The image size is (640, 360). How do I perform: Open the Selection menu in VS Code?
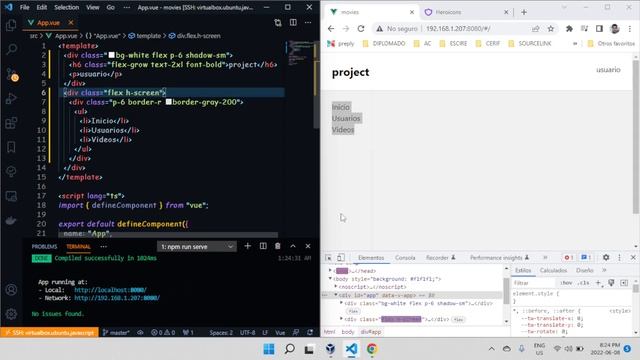pos(67,7)
